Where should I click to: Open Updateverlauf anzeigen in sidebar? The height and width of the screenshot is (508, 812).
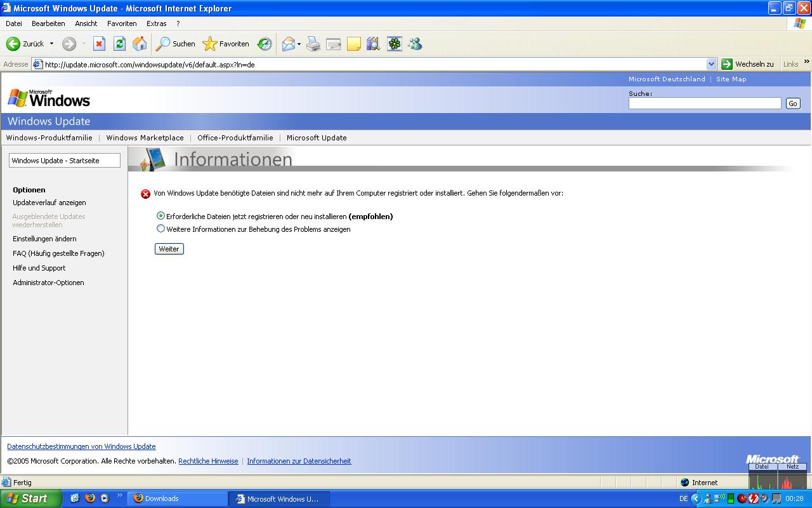49,203
